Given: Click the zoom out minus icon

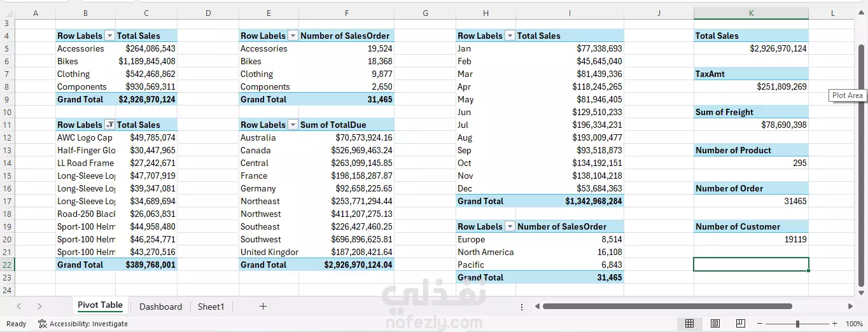Looking at the screenshot, I should [x=759, y=324].
